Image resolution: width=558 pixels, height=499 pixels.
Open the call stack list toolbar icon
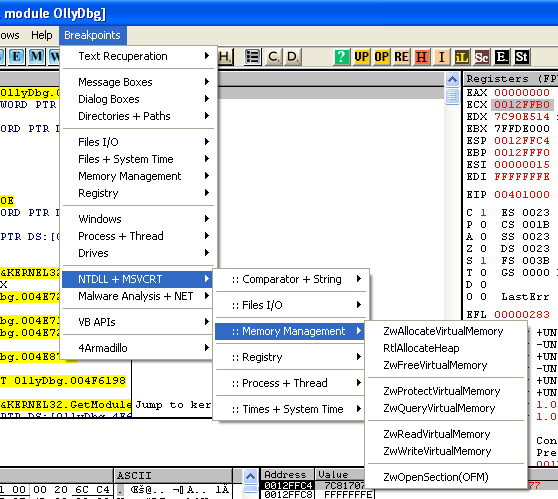253,57
